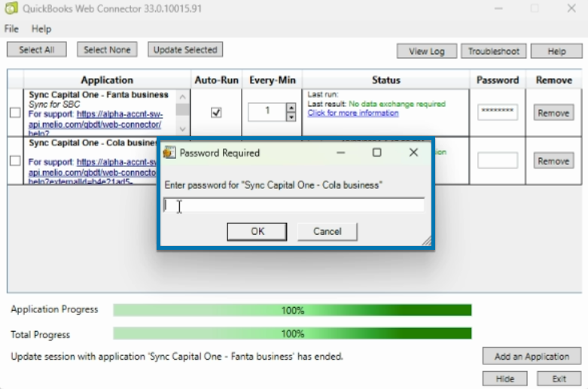Click the Application Progress bar

click(292, 310)
